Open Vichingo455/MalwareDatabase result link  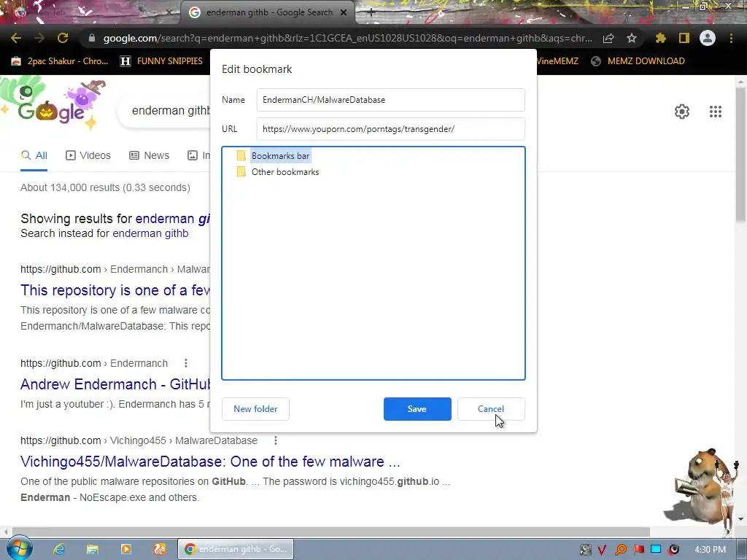(x=210, y=462)
